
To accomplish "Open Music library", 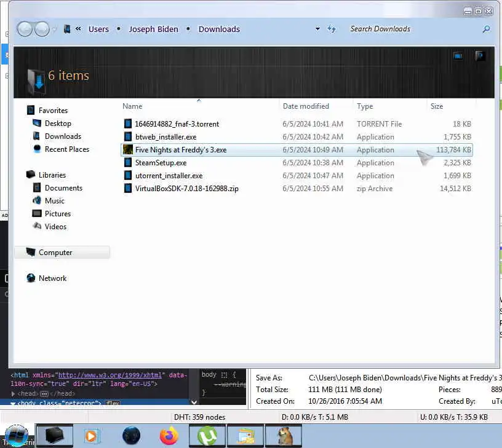I will pyautogui.click(x=54, y=201).
